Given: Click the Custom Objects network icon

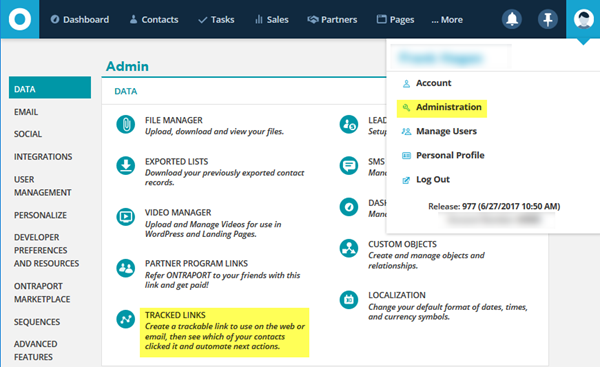Looking at the screenshot, I should click(349, 248).
